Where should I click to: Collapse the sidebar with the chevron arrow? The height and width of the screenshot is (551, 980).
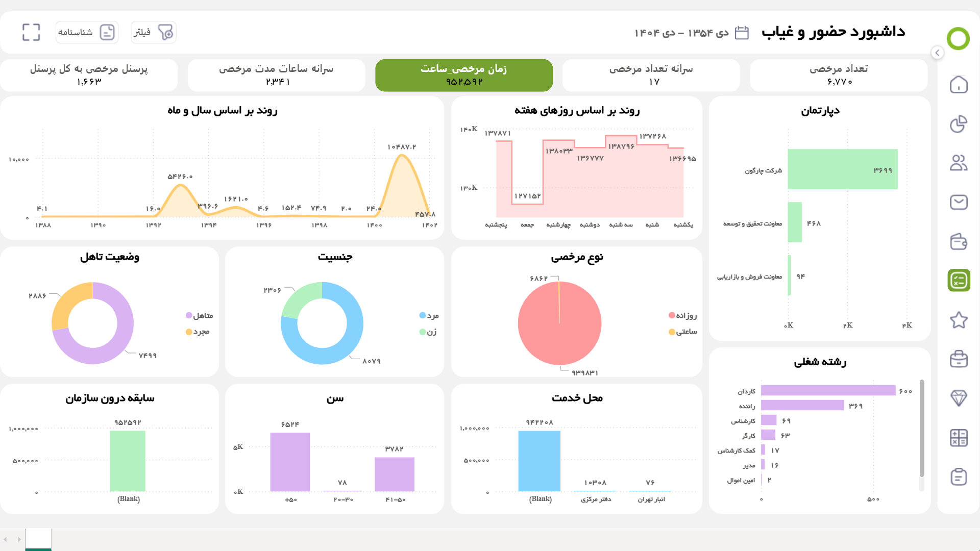[937, 53]
